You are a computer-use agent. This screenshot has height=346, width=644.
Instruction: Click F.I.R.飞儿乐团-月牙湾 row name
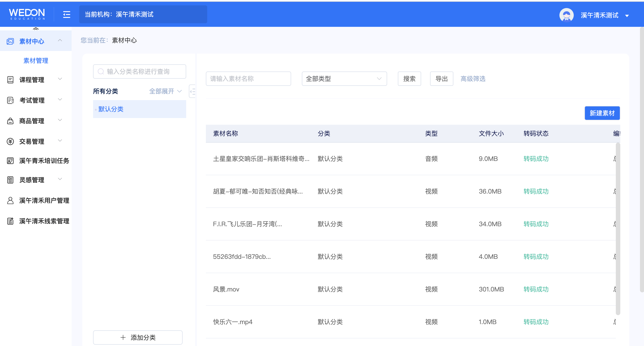247,224
